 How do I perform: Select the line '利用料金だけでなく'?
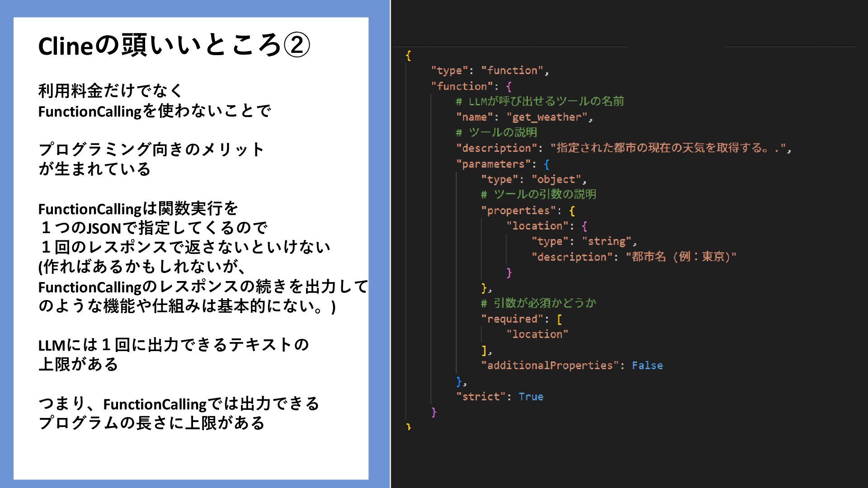click(110, 91)
